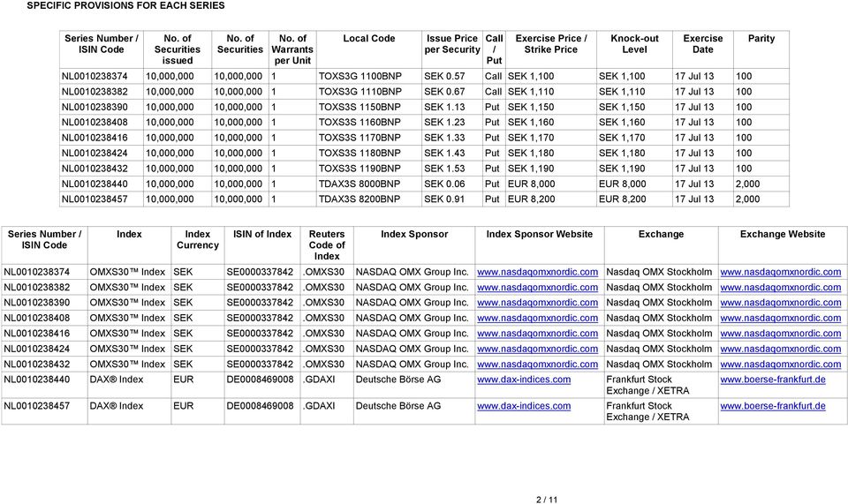
Task: Open Index Sponsor Website link for NL0010238382
Action: 538,288
